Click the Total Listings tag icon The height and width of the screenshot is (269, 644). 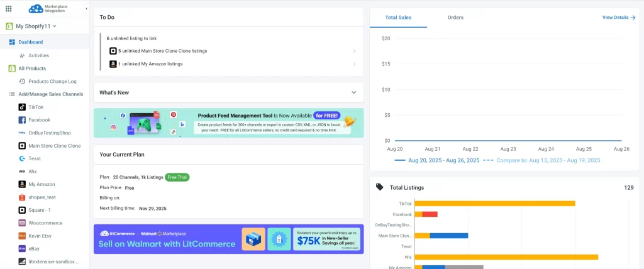click(x=380, y=187)
